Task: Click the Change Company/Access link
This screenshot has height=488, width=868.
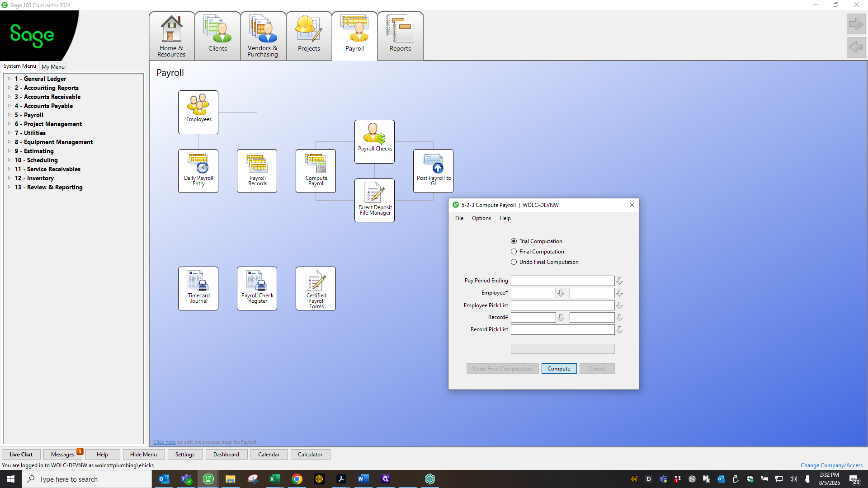Action: pyautogui.click(x=831, y=465)
